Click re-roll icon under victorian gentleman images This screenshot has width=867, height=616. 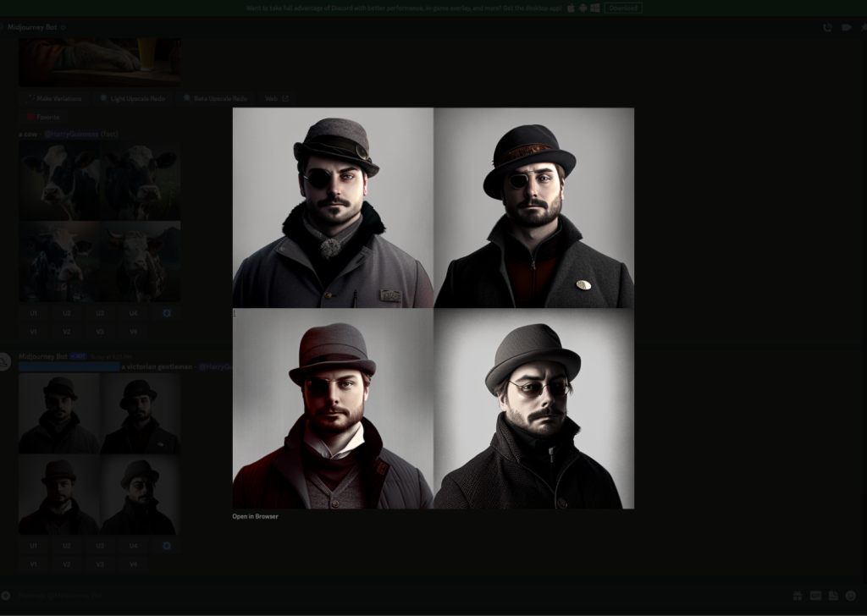point(167,546)
